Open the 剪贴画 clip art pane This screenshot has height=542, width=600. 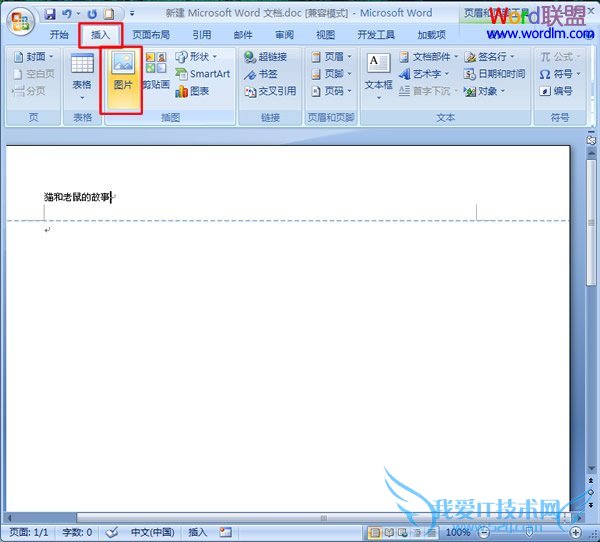(x=156, y=73)
